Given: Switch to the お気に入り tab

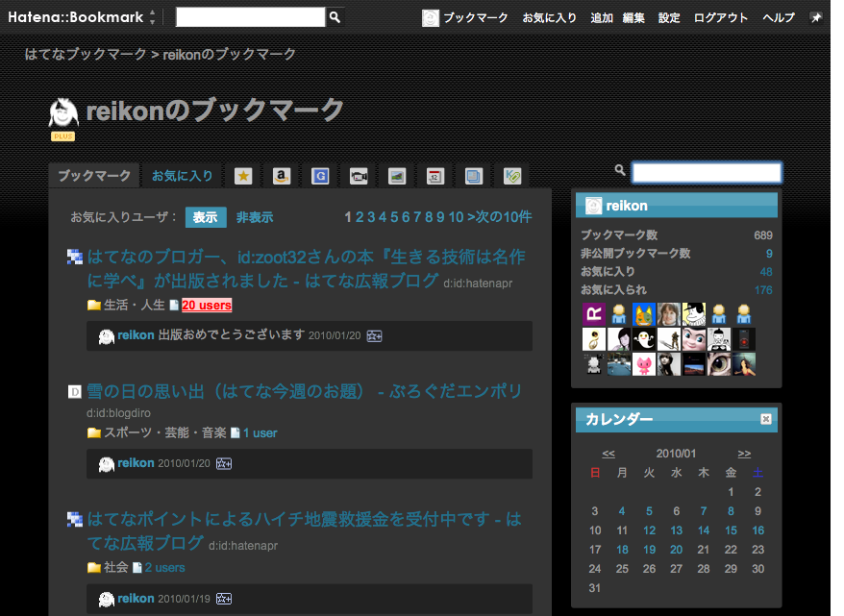Looking at the screenshot, I should [x=182, y=176].
